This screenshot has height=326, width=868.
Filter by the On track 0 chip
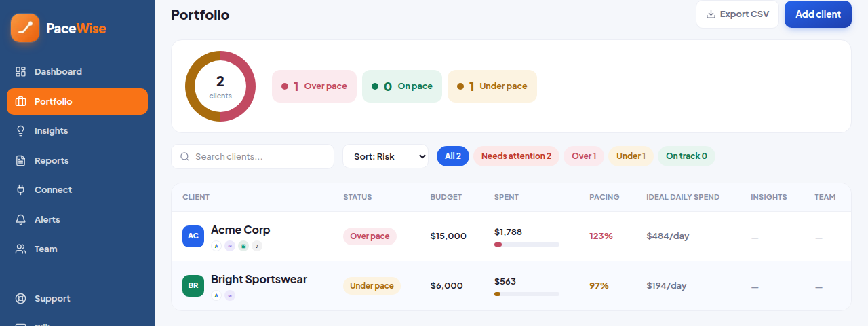coord(686,156)
